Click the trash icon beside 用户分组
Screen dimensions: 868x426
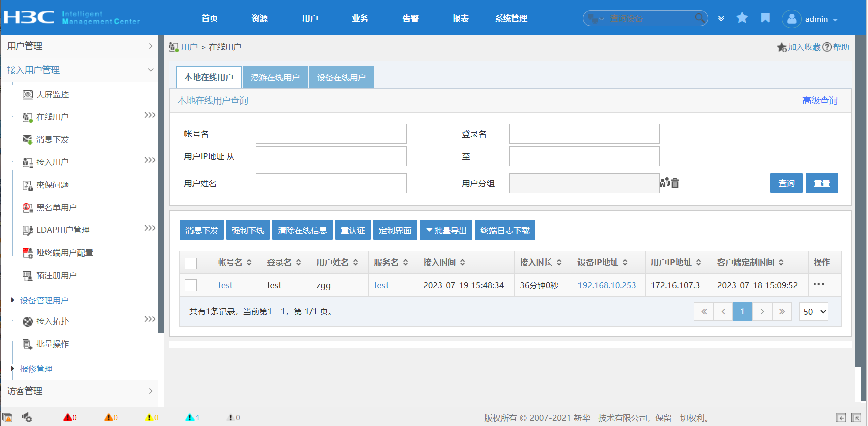(x=675, y=183)
